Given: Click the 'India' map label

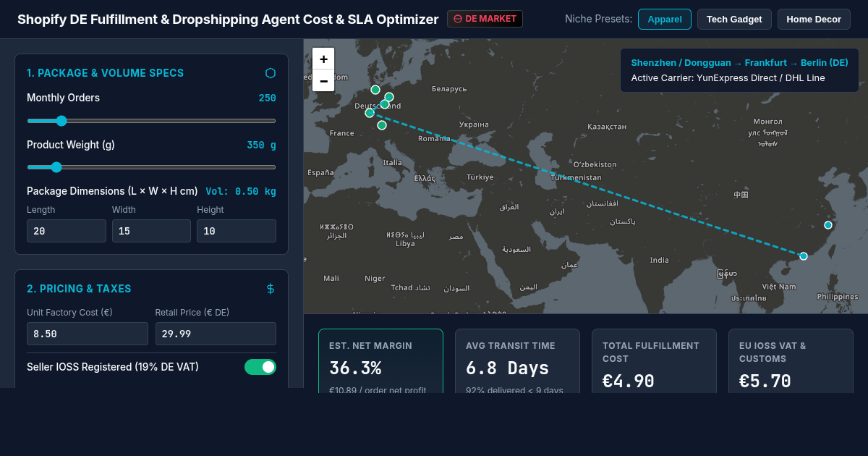Looking at the screenshot, I should point(660,260).
